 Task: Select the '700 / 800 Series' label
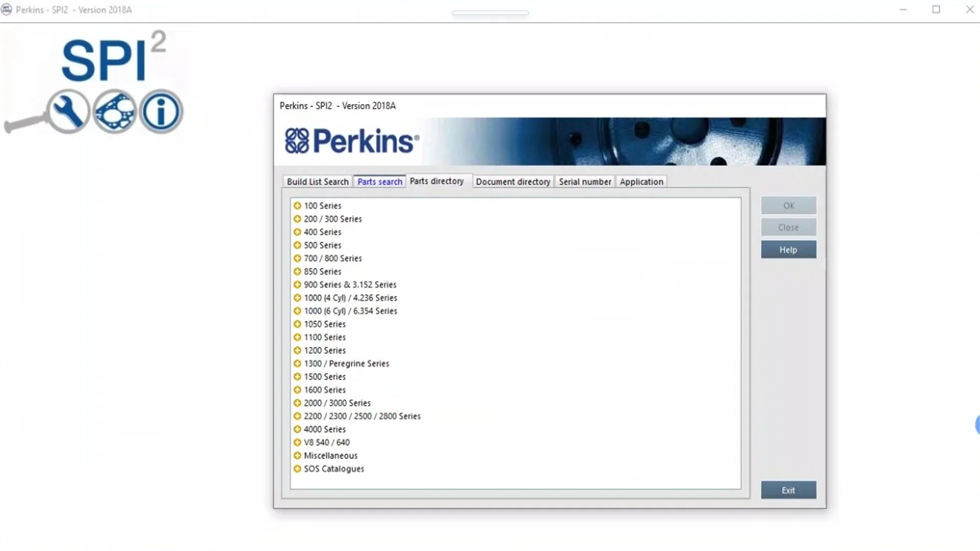pyautogui.click(x=333, y=258)
